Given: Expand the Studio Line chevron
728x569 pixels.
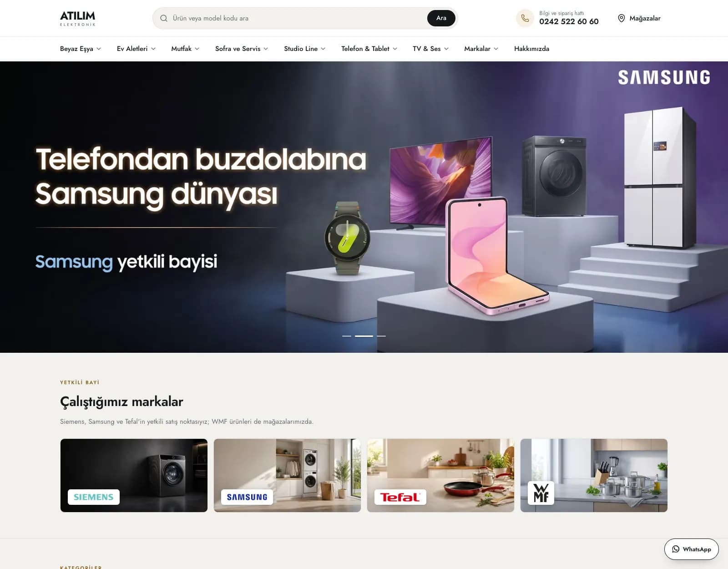Looking at the screenshot, I should click(x=323, y=49).
